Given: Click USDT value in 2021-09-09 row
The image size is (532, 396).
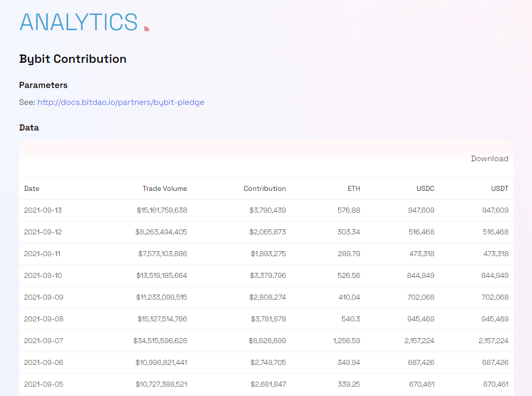Looking at the screenshot, I should pos(495,297).
